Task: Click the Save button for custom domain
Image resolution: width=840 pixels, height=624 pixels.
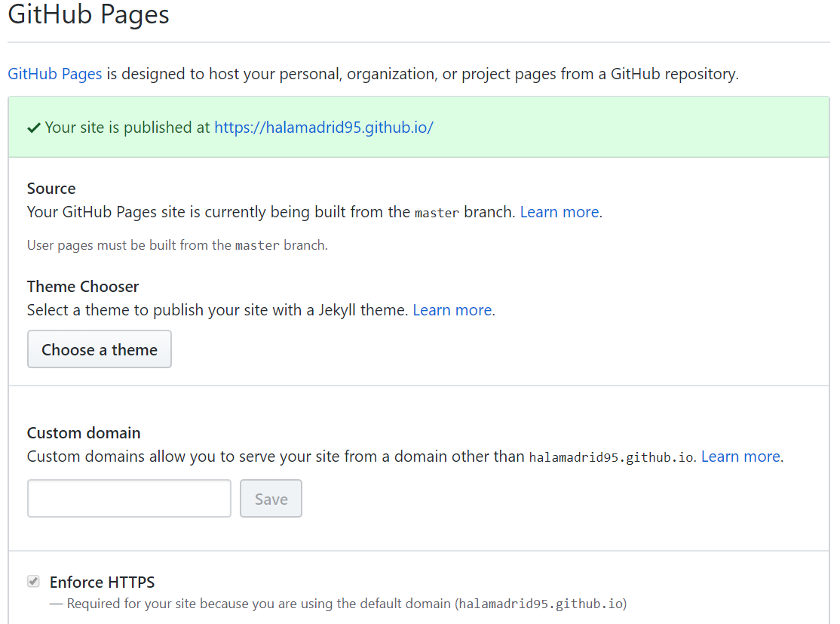Action: pyautogui.click(x=271, y=499)
